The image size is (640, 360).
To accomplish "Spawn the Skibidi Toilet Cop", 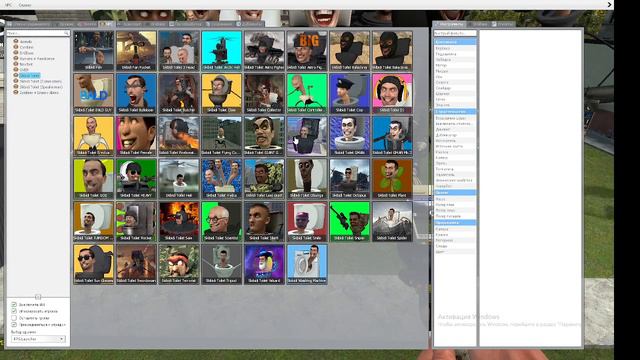I will [x=350, y=93].
